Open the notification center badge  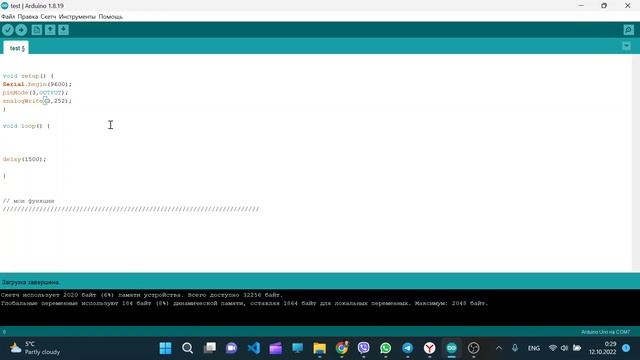coord(626,348)
